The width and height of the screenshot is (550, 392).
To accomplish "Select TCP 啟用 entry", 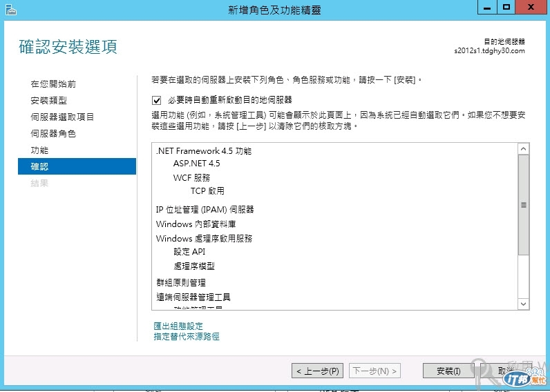I will (x=207, y=191).
